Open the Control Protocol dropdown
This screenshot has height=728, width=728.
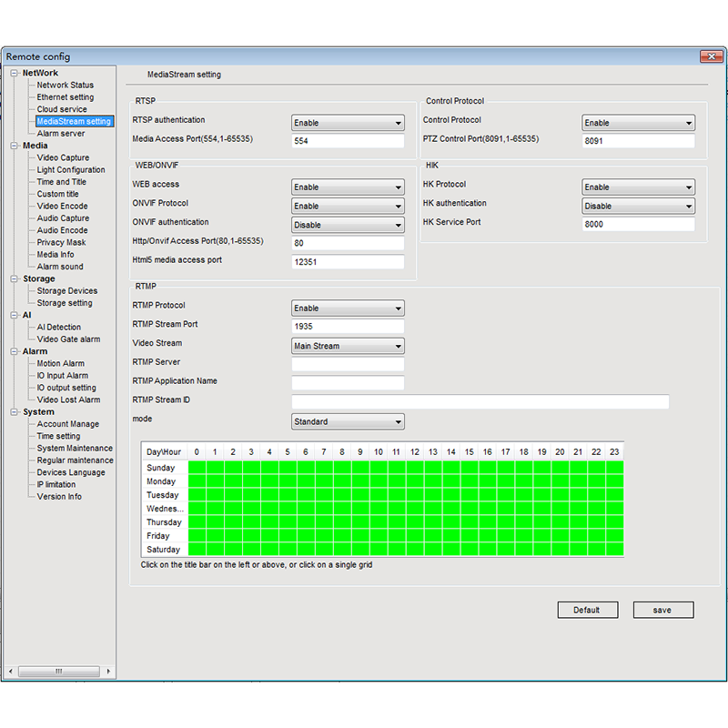639,123
